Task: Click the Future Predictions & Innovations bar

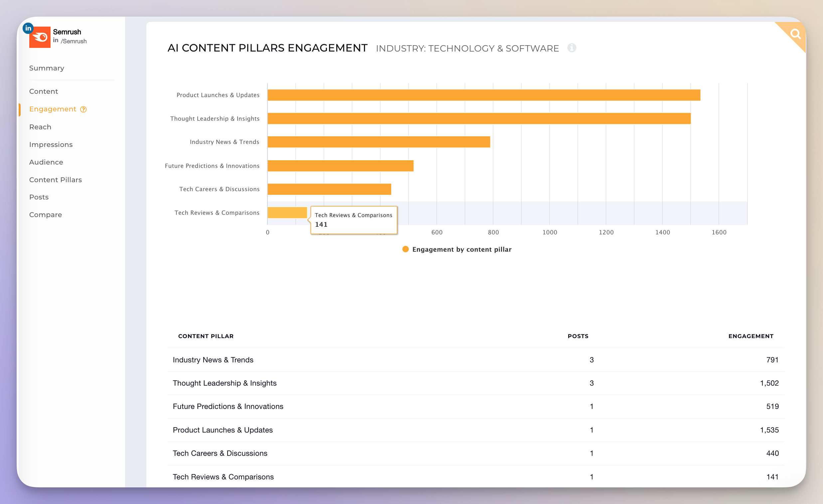Action: click(340, 166)
